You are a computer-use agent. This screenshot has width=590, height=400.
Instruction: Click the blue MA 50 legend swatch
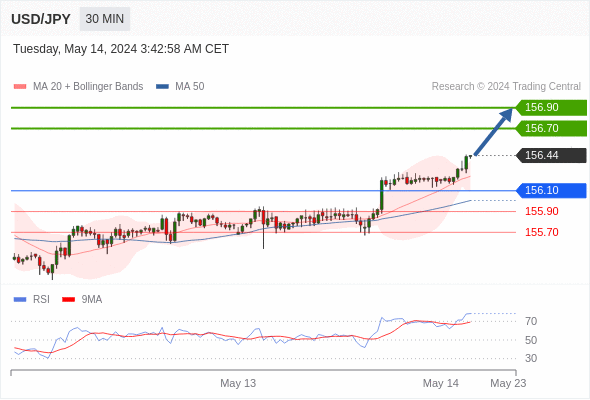pyautogui.click(x=162, y=87)
